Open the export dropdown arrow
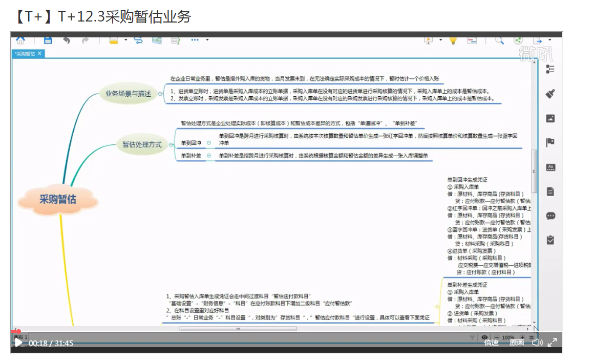Screen dimensions: 594x364 (549, 40)
